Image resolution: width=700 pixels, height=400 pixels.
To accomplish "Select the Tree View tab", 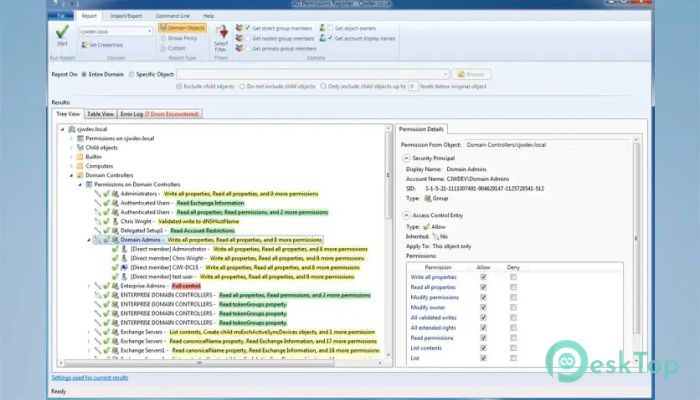I will click(68, 114).
